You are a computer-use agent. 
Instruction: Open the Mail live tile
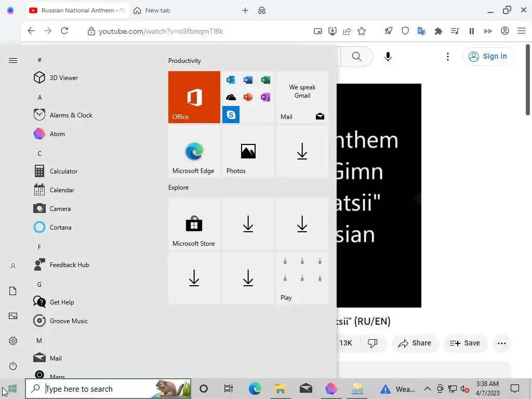302,97
